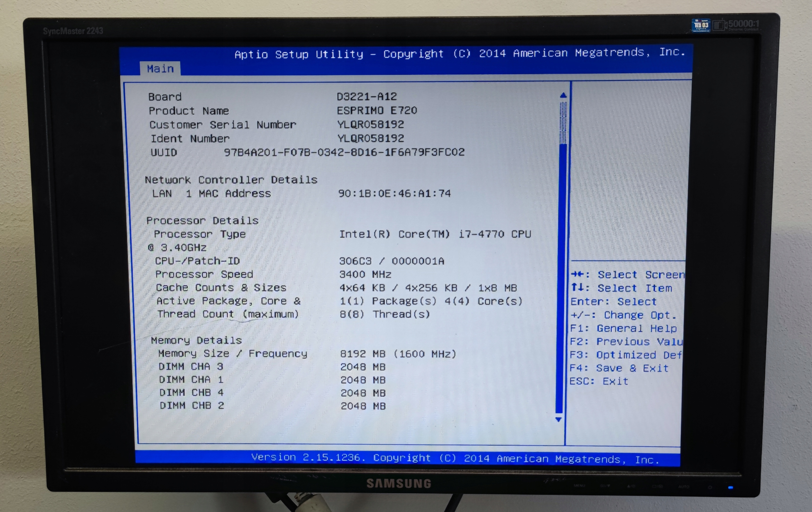
Task: Click the Samsung logo on bezel
Action: (x=399, y=483)
